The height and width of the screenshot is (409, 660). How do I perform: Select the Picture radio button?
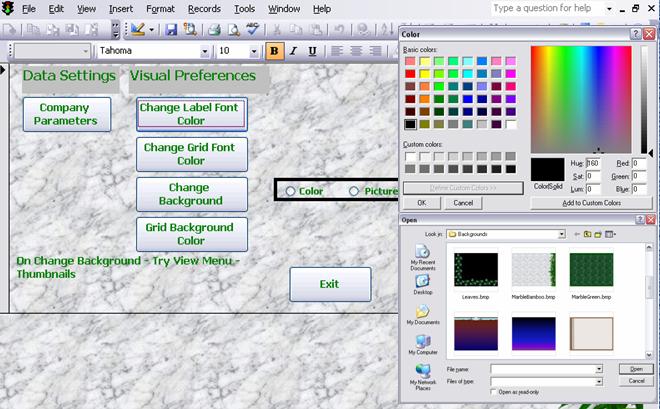coord(354,191)
